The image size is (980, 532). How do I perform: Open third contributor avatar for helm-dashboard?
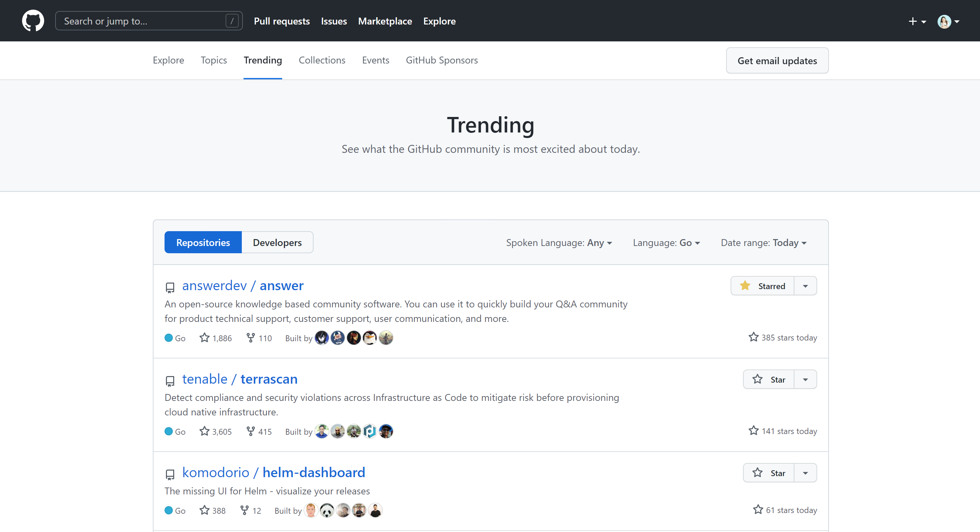(x=343, y=510)
